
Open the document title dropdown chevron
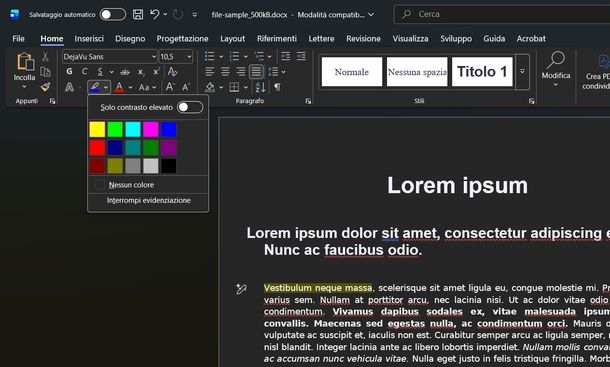click(x=371, y=15)
